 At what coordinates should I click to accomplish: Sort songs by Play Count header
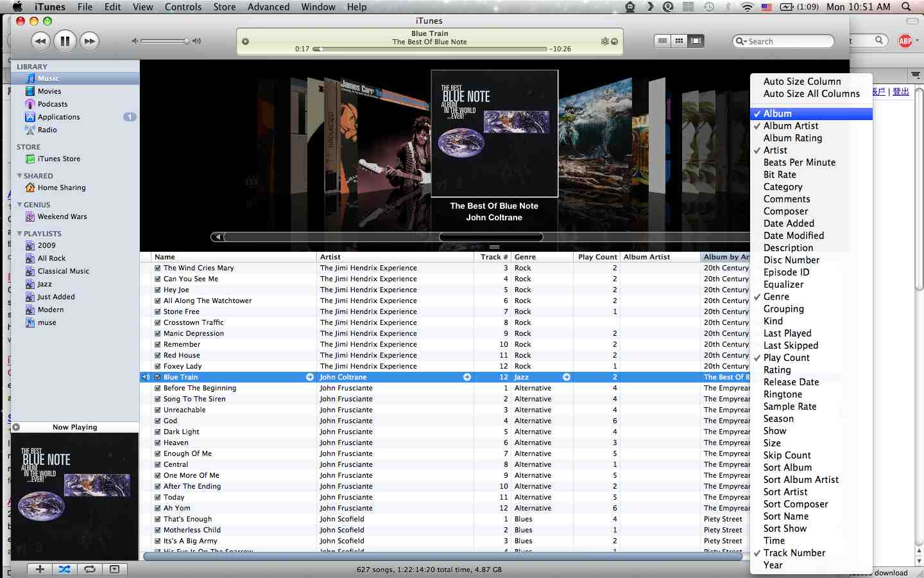(597, 257)
